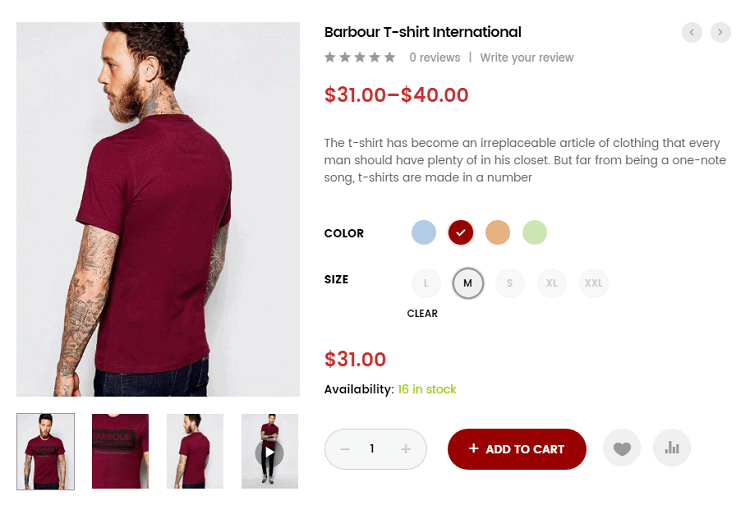Select size M option

(468, 283)
